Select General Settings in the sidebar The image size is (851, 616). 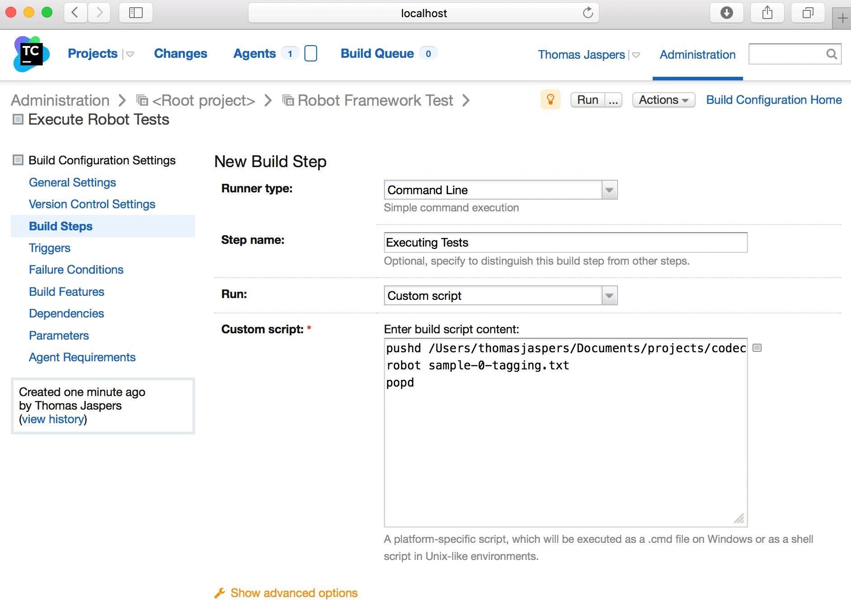(x=72, y=182)
